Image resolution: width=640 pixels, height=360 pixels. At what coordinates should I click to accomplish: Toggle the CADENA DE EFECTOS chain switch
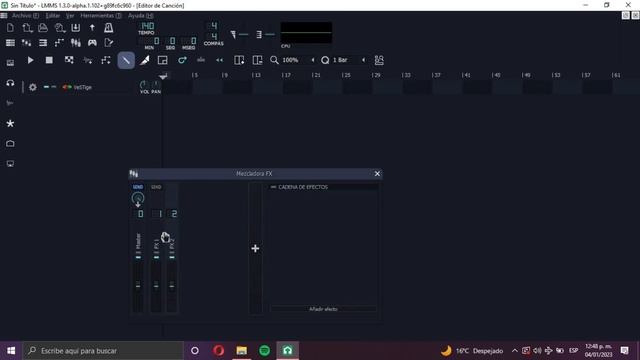point(273,187)
